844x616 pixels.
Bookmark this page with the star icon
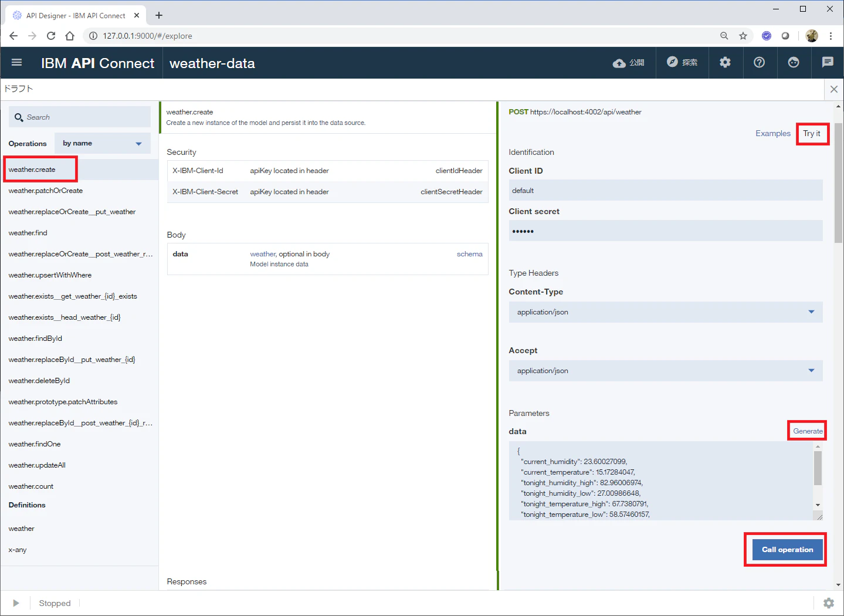tap(743, 36)
